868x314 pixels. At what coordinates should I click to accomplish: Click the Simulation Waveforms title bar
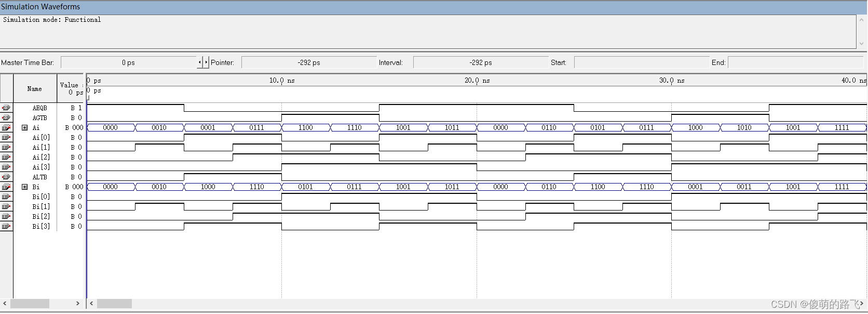pyautogui.click(x=434, y=7)
